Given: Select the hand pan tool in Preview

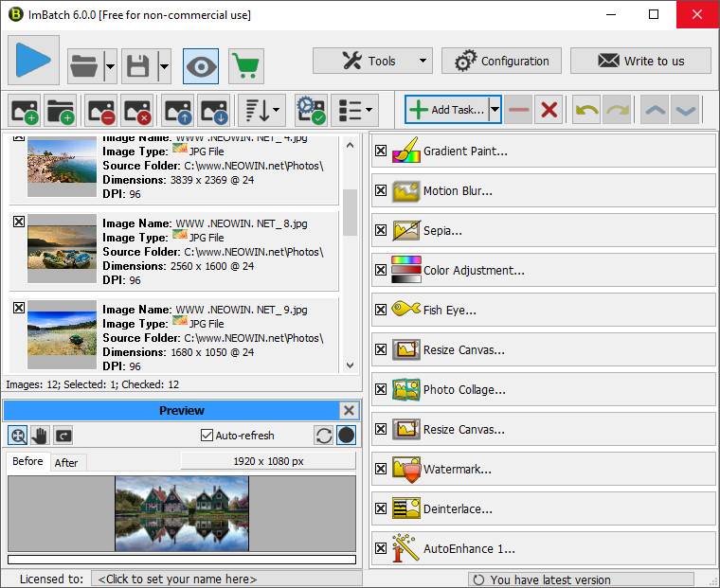Looking at the screenshot, I should [40, 436].
